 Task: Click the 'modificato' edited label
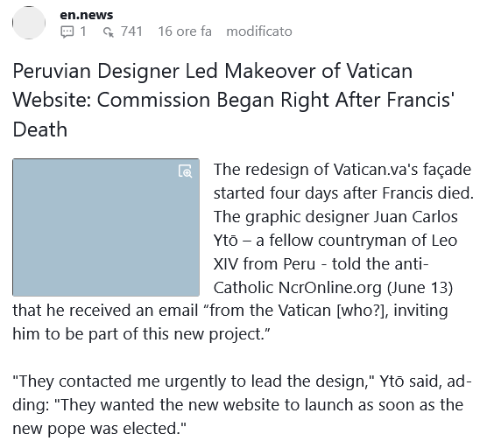(259, 31)
